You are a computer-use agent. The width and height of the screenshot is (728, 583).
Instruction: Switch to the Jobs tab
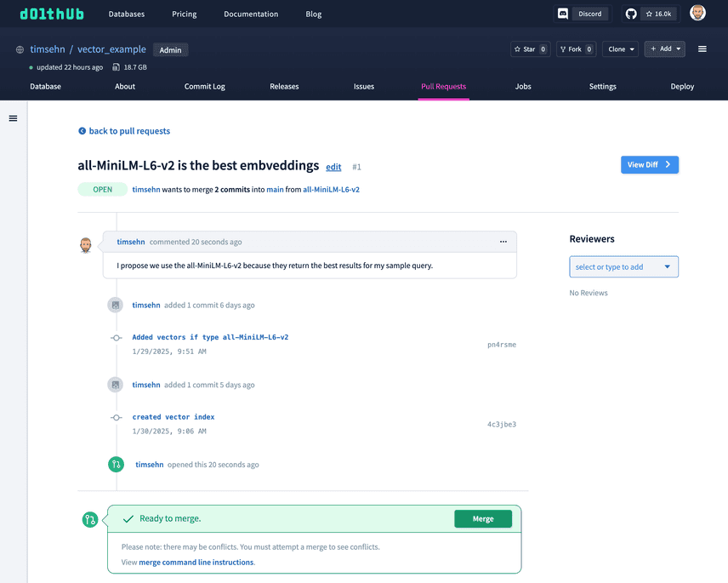click(x=523, y=87)
